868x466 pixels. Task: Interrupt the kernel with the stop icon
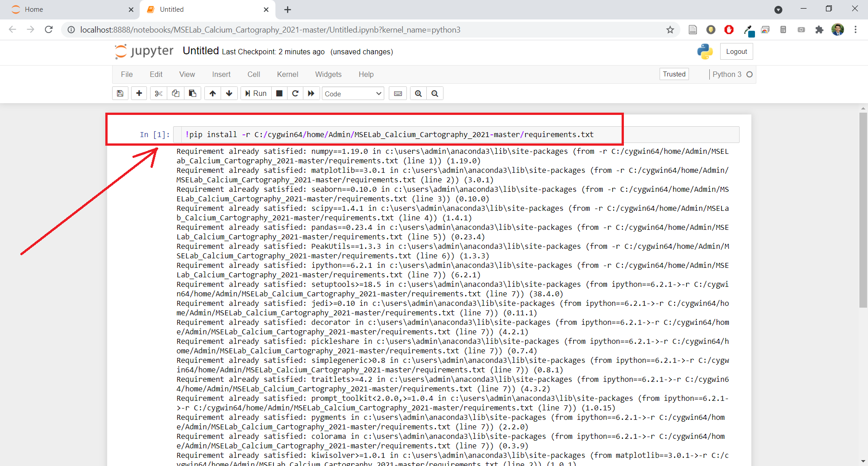279,93
